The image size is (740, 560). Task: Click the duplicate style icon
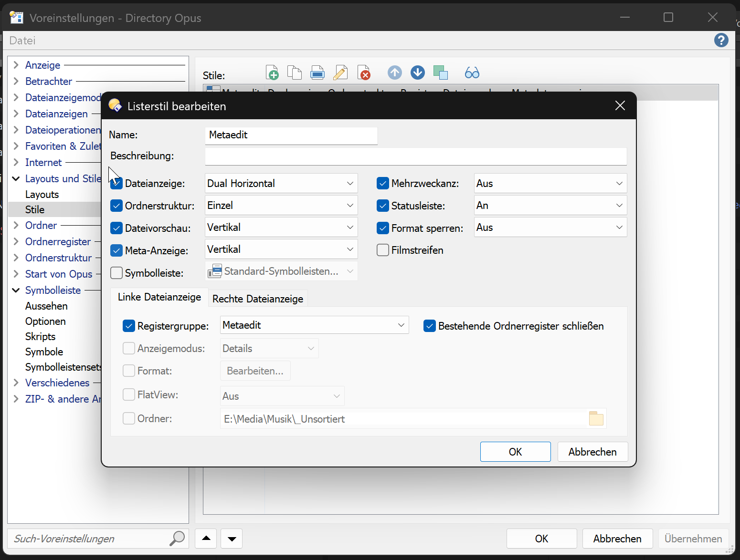click(295, 73)
